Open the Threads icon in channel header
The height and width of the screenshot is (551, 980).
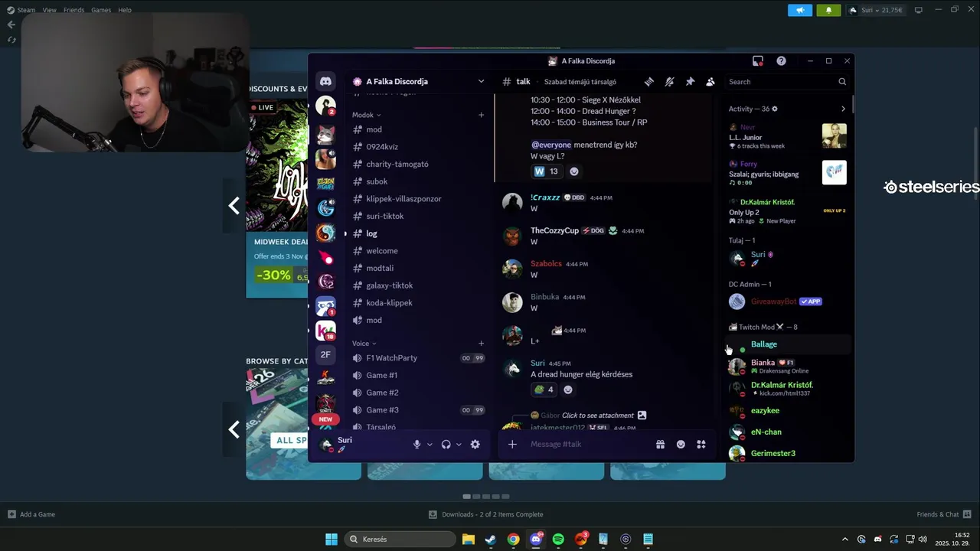pyautogui.click(x=649, y=82)
